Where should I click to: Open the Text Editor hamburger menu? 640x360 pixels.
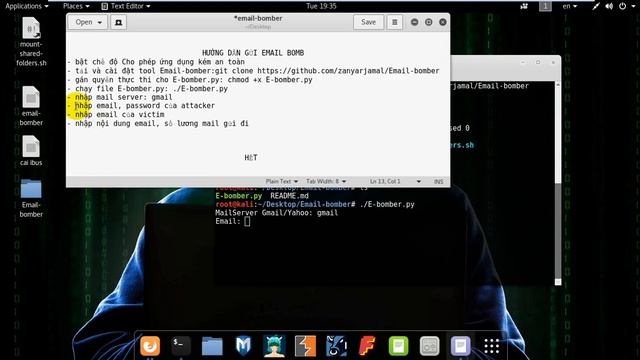pyautogui.click(x=394, y=22)
